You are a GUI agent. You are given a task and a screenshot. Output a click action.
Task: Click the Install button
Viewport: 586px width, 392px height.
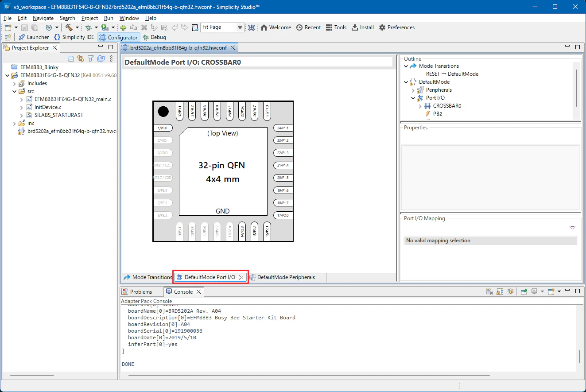click(363, 27)
